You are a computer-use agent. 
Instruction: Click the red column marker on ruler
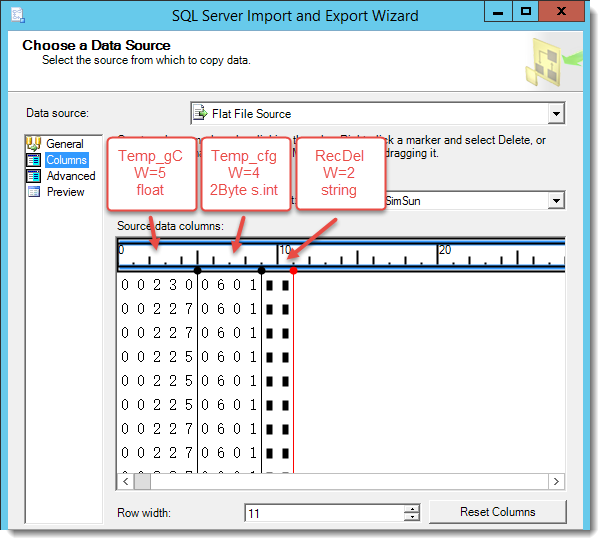(293, 270)
